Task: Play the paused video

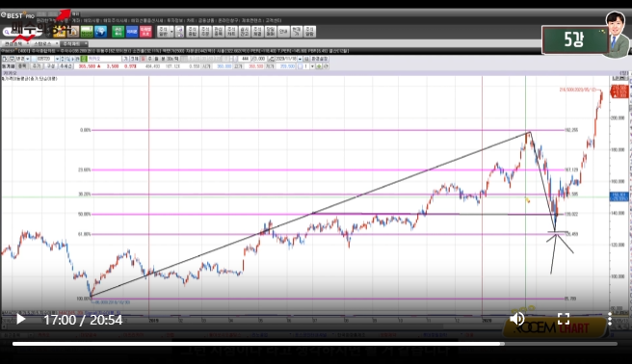Action: pos(20,320)
